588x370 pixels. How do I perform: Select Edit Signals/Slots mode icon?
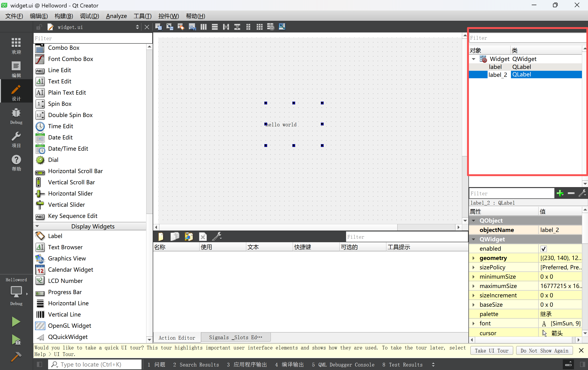(170, 27)
